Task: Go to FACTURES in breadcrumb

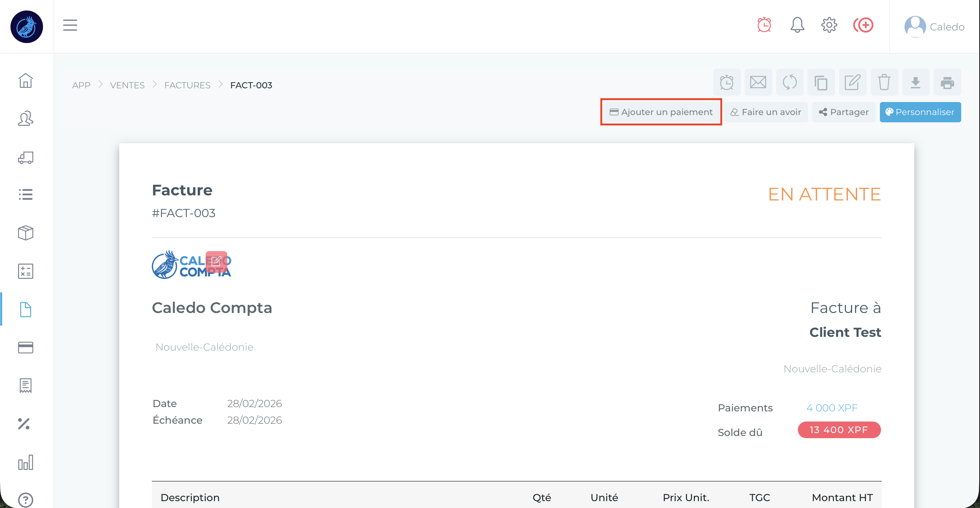Action: click(187, 85)
